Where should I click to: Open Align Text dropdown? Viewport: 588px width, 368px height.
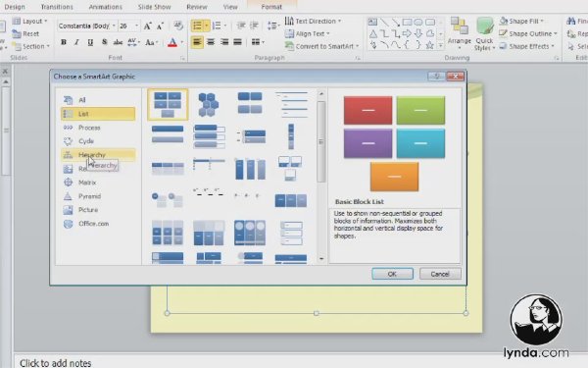coord(308,33)
